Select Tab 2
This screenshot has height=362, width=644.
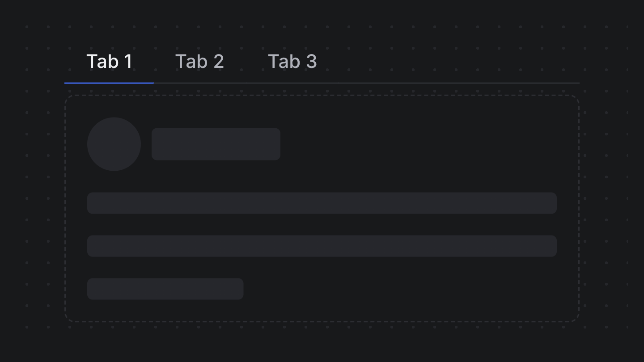(x=199, y=61)
